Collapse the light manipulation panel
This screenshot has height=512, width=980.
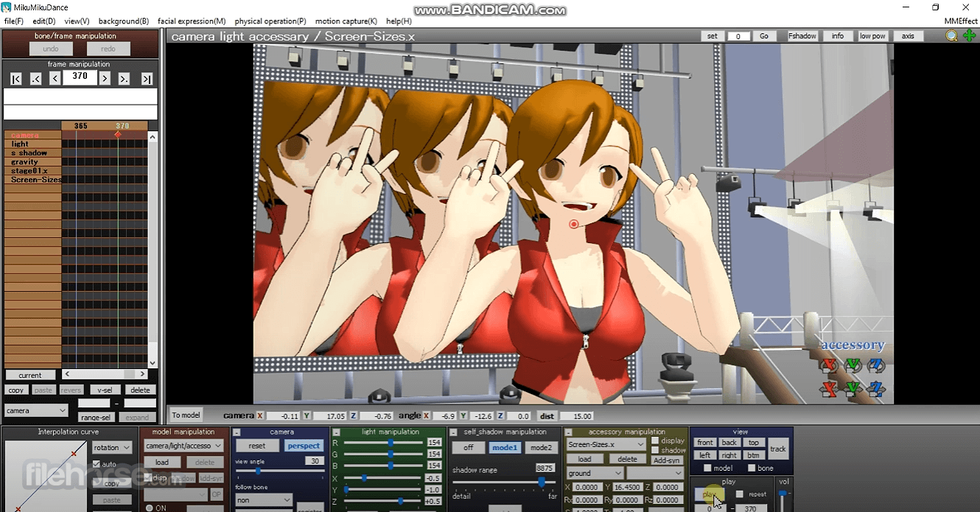click(336, 432)
